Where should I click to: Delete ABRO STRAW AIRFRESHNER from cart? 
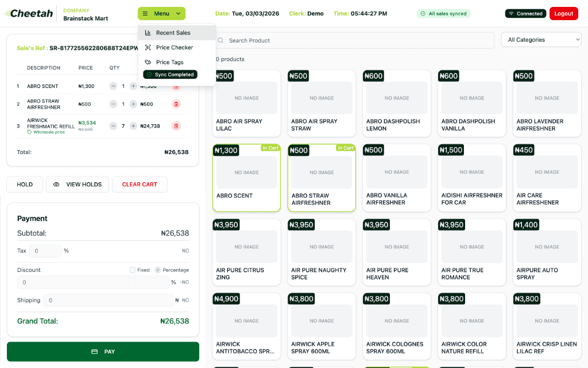coord(176,104)
